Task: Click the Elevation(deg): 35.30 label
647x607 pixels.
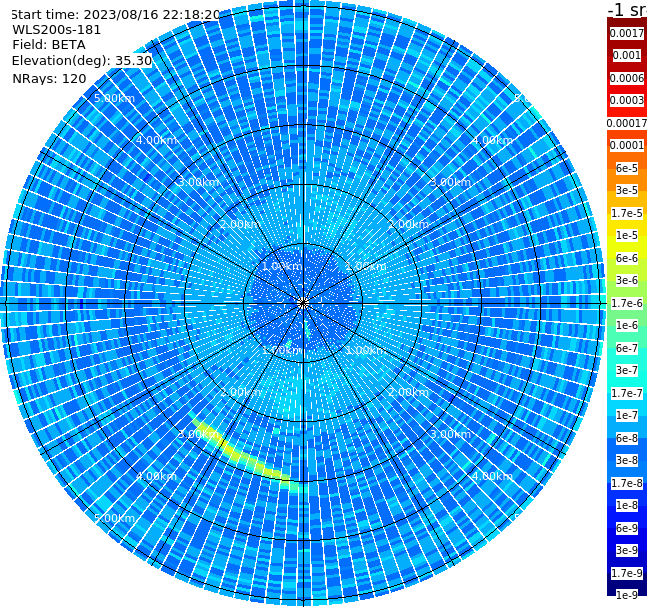Action: 82,61
